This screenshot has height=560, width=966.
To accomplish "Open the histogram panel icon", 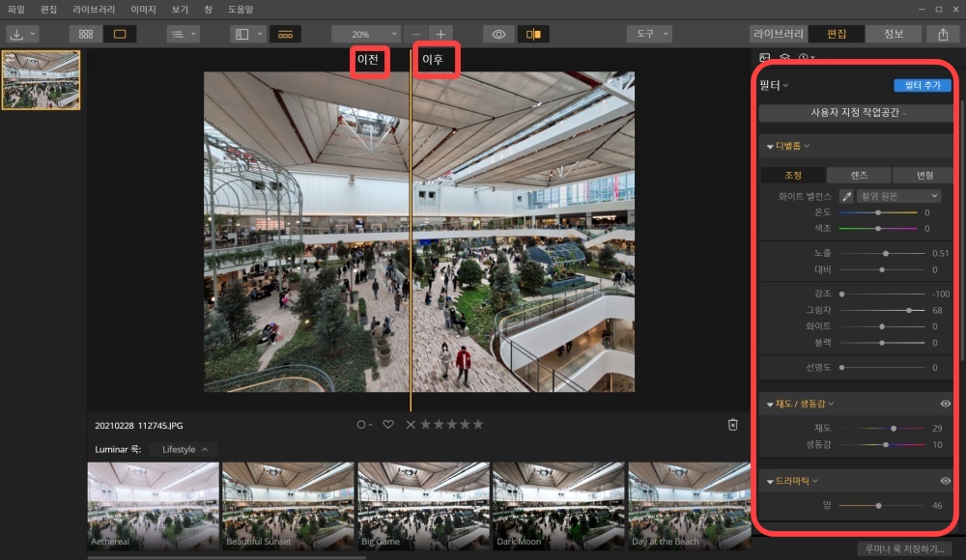I will [x=765, y=57].
